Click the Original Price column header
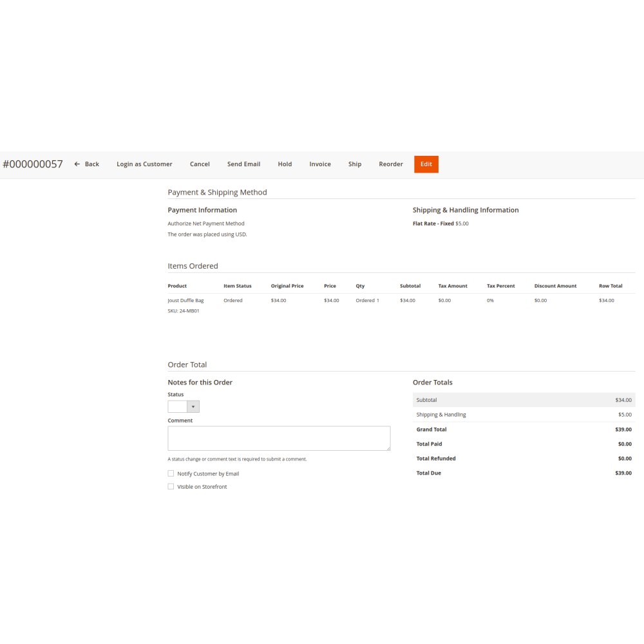The width and height of the screenshot is (644, 644). (287, 286)
